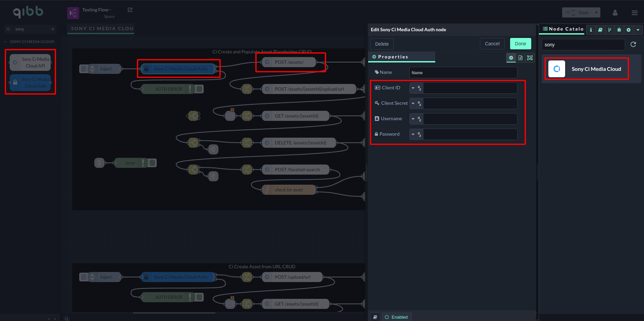
Task: Toggle the error debug node output button
Action: tap(153, 163)
